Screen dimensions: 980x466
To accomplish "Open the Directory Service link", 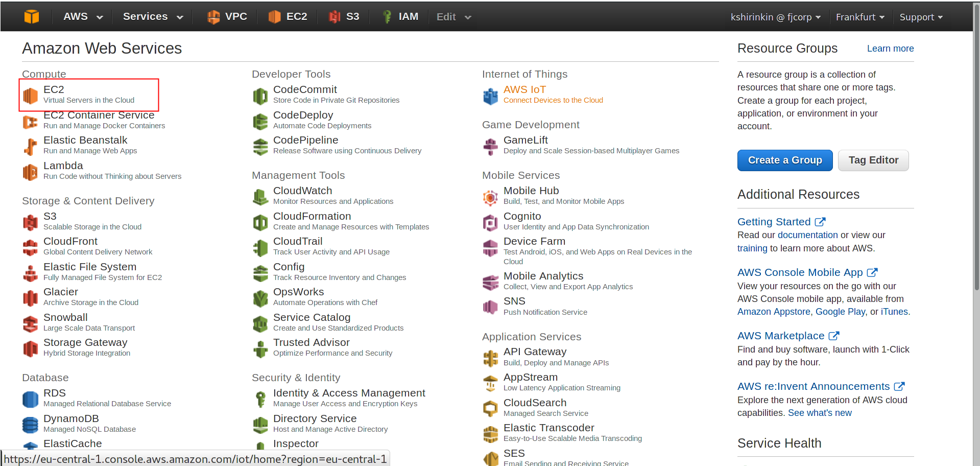I will 315,418.
